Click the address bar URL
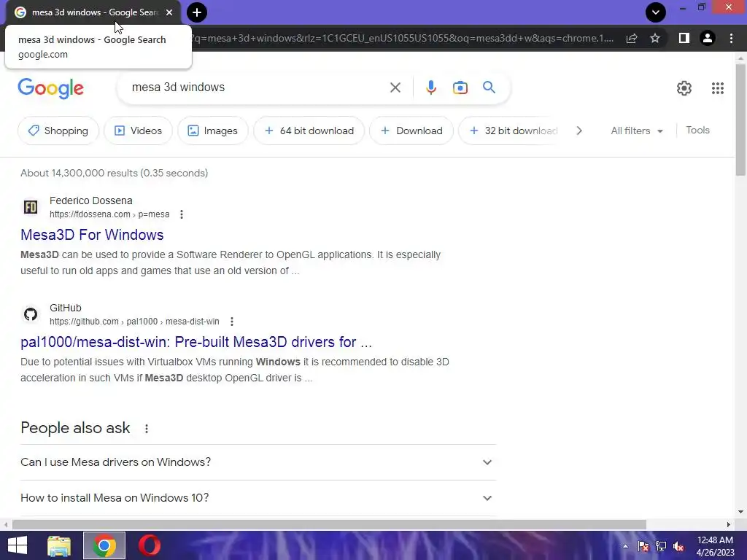This screenshot has height=560, width=747. [x=403, y=38]
